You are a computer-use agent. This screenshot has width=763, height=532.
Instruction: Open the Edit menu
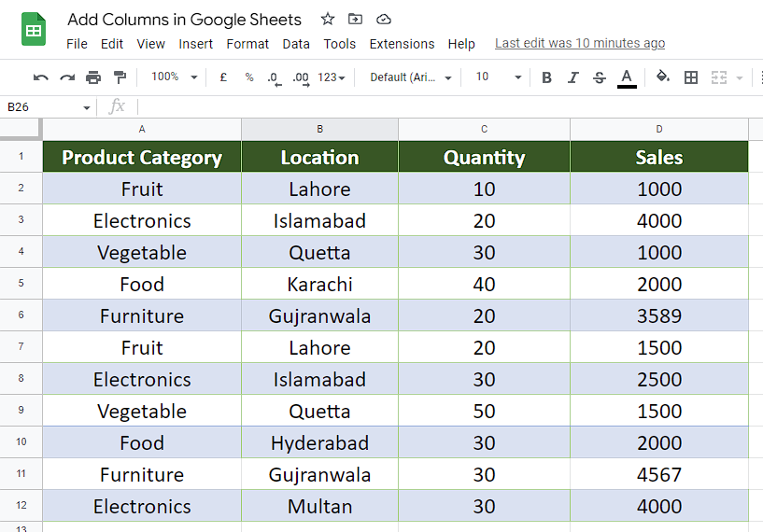[112, 44]
